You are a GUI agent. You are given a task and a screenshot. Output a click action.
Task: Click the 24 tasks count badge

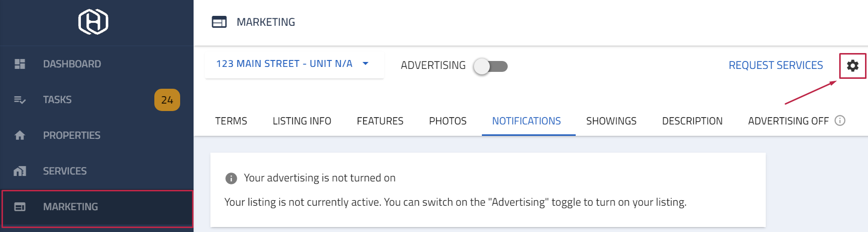click(167, 100)
